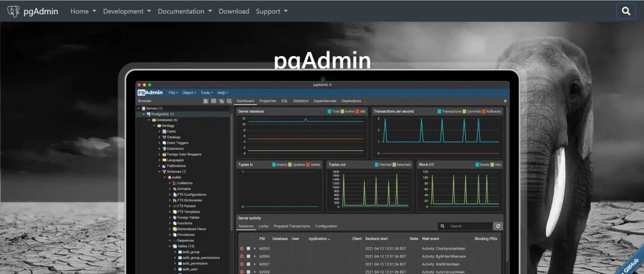Image resolution: width=644 pixels, height=274 pixels.
Task: Open the Object menu in pgAdmin app
Action: (x=190, y=93)
